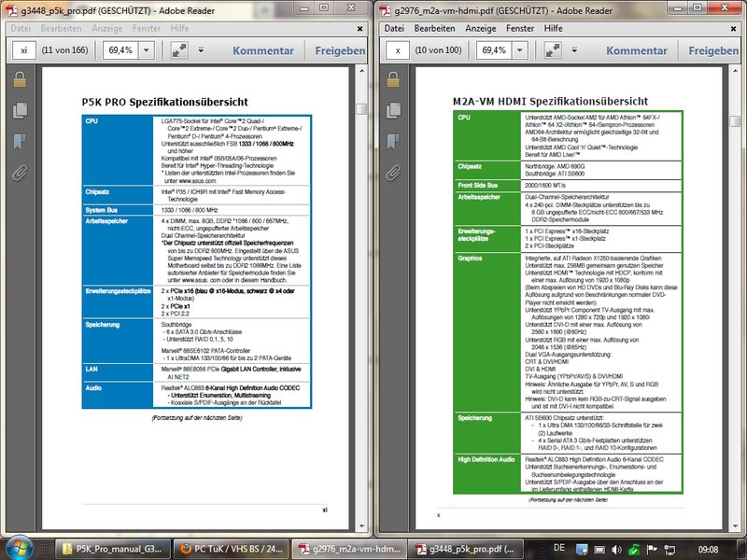Image resolution: width=747 pixels, height=560 pixels.
Task: Click Freigeben button in M2A-VM window
Action: (x=713, y=50)
